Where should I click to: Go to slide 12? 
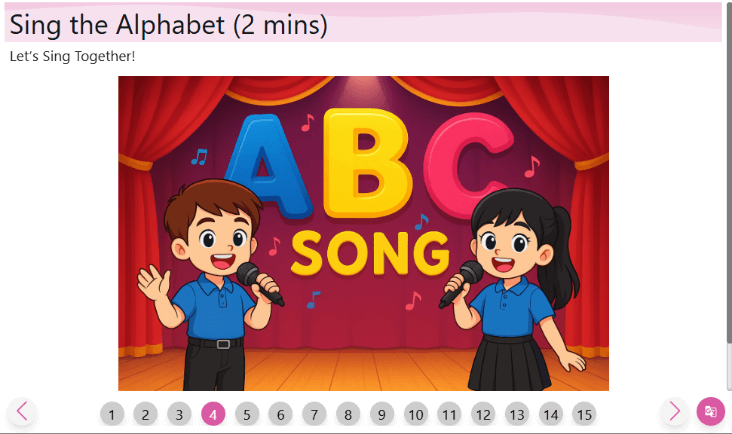[x=483, y=414]
